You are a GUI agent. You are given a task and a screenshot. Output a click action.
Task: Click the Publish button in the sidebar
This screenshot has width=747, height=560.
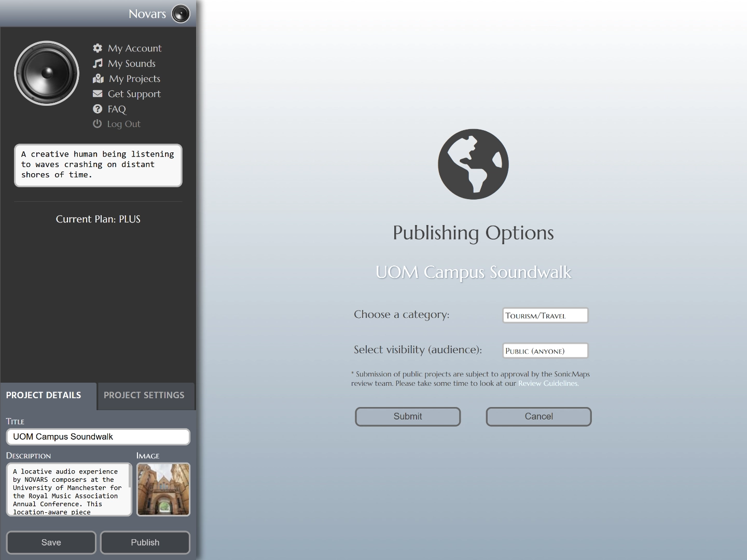pos(145,542)
